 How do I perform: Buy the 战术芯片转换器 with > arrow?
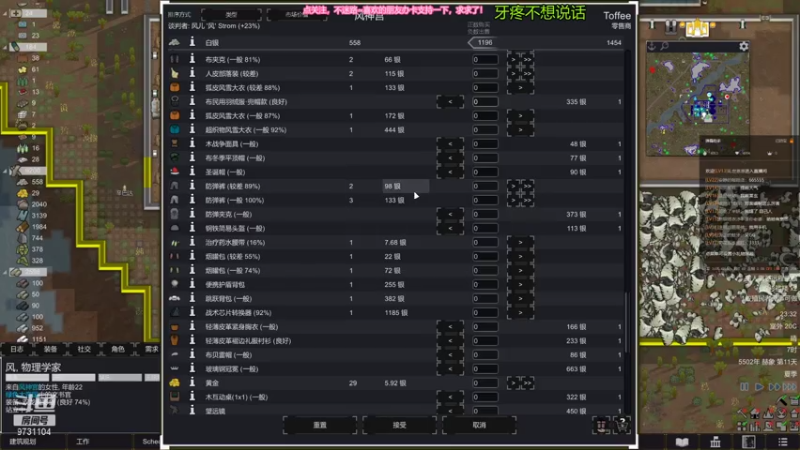[520, 312]
